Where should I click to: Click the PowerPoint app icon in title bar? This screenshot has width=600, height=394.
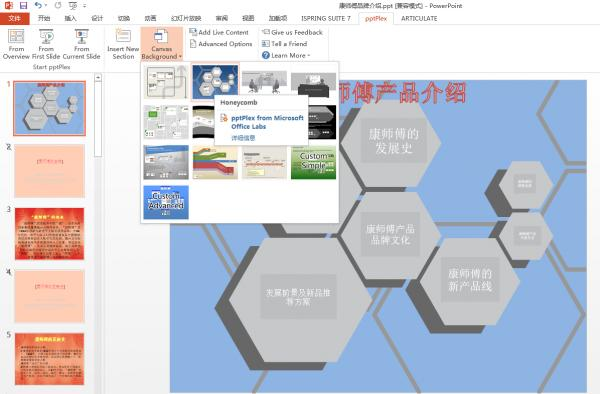pyautogui.click(x=8, y=5)
